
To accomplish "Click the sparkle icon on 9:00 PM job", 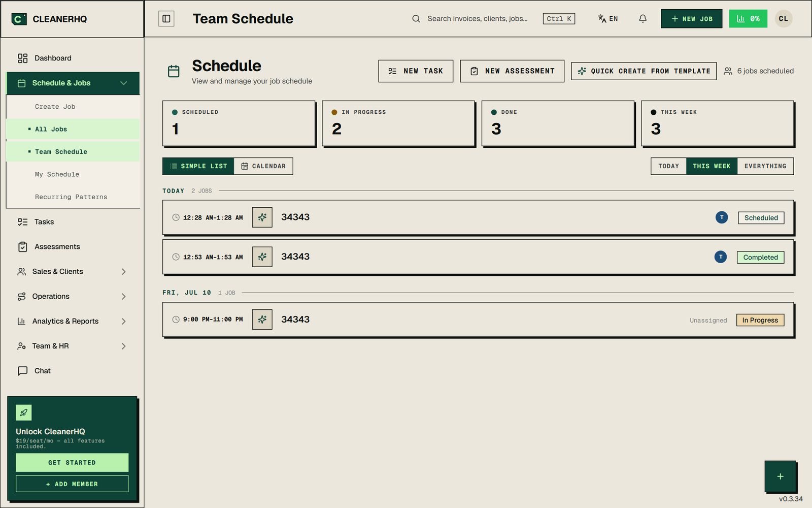I will tap(262, 320).
